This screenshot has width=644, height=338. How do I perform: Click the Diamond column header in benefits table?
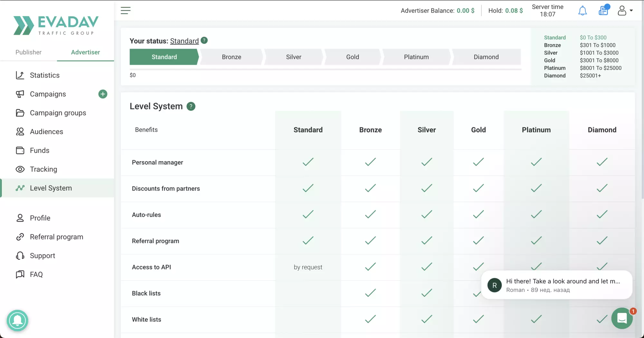(x=602, y=130)
